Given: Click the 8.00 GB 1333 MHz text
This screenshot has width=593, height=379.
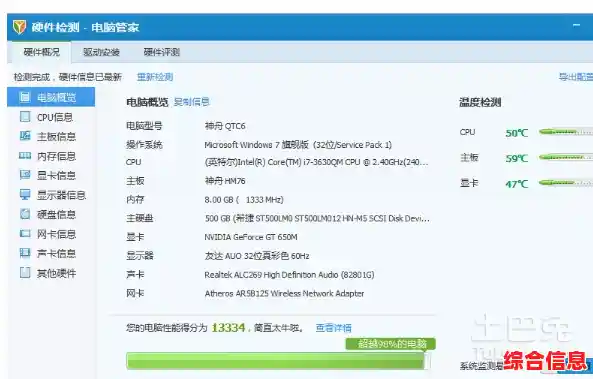Looking at the screenshot, I should 244,200.
